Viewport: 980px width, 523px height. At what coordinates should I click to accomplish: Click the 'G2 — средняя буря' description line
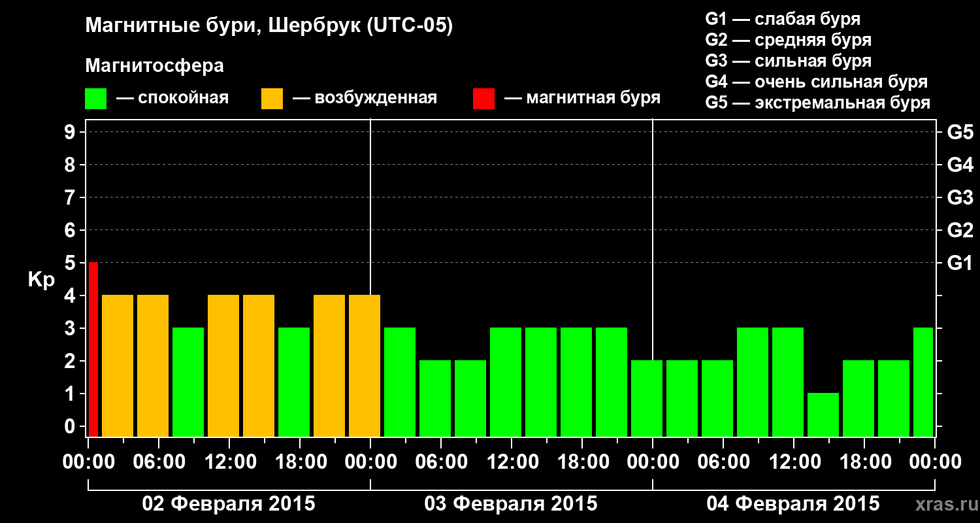(788, 40)
